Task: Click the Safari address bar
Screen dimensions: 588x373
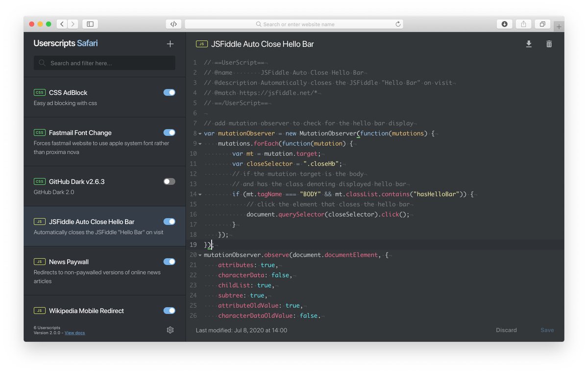Action: point(294,24)
